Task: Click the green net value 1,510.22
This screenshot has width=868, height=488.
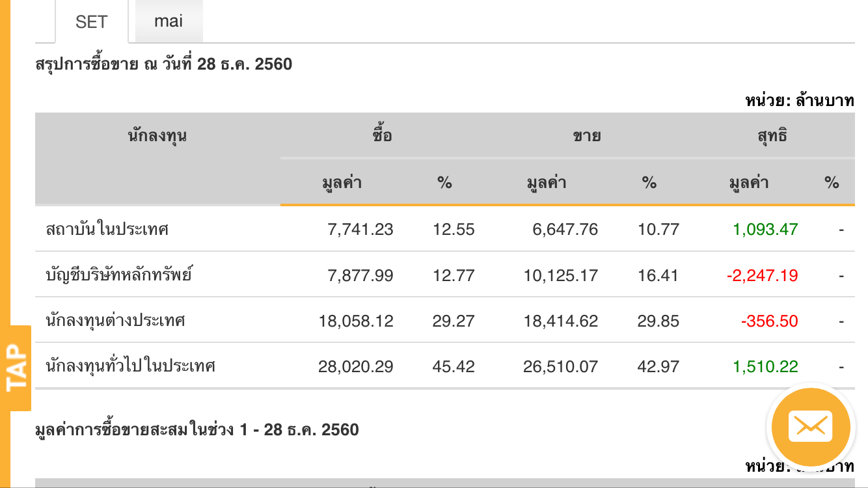Action: click(x=765, y=366)
